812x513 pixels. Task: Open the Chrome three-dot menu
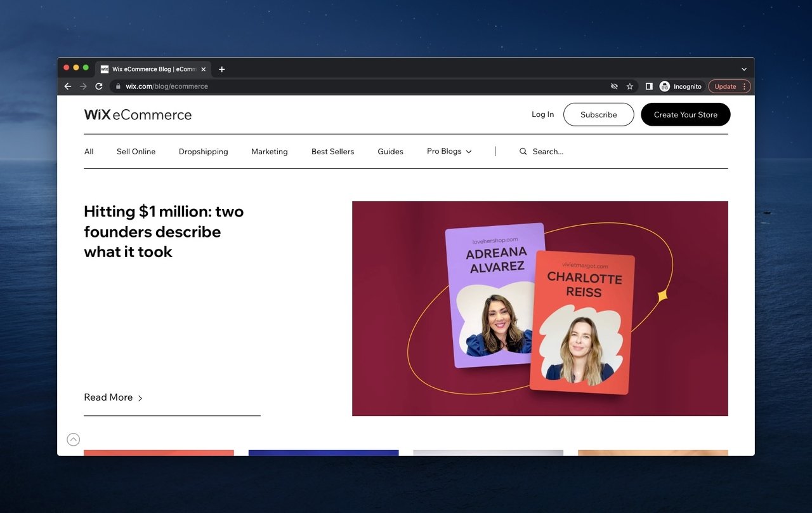(x=745, y=86)
